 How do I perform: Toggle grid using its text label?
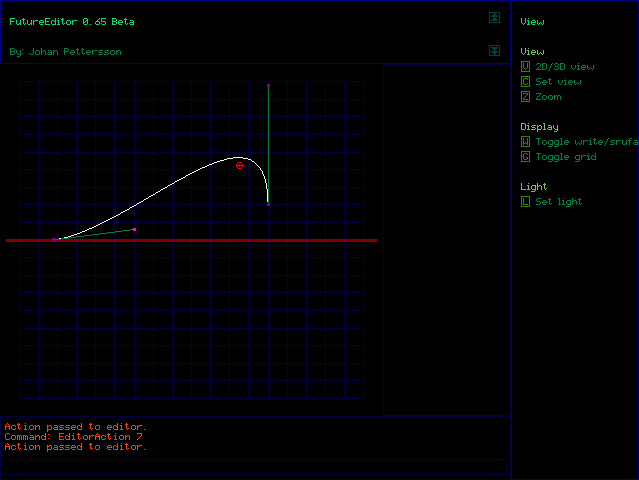point(565,157)
